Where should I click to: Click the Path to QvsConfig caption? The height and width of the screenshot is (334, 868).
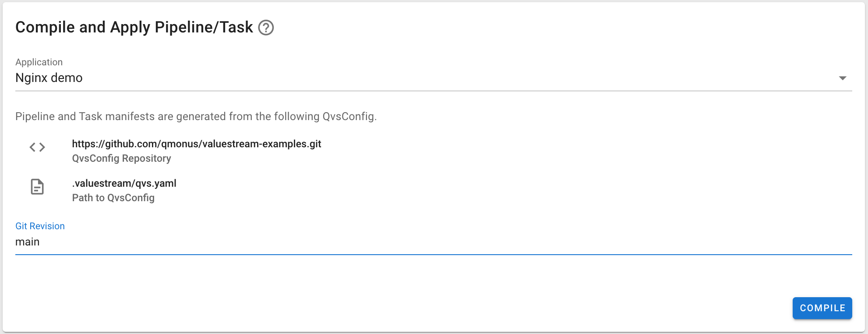(x=113, y=198)
